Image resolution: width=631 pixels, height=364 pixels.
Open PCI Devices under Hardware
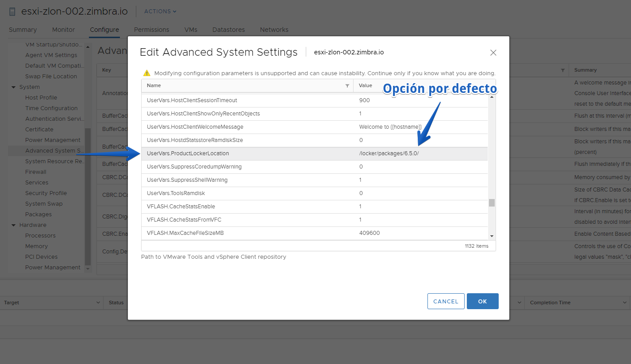[42, 257]
